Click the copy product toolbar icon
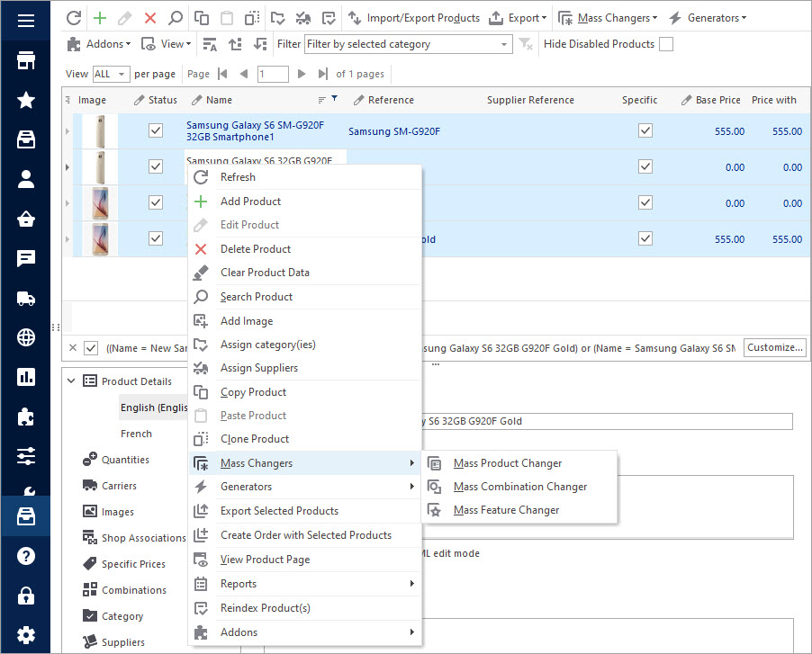This screenshot has width=812, height=654. (x=202, y=18)
